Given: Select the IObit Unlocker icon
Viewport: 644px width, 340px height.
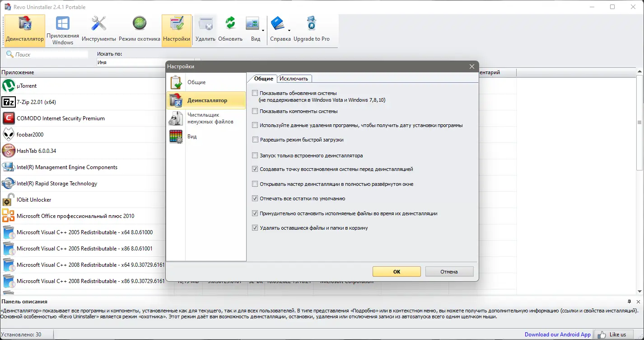Looking at the screenshot, I should tap(9, 200).
